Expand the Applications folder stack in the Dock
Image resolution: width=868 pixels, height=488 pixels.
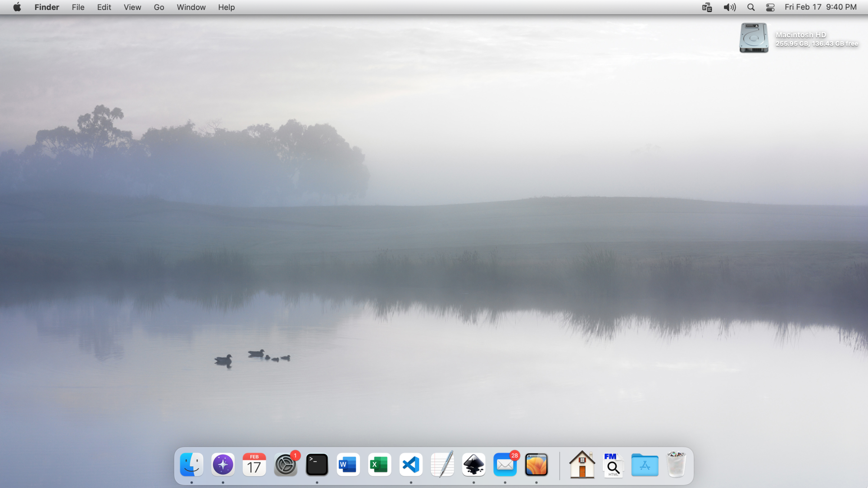tap(644, 465)
